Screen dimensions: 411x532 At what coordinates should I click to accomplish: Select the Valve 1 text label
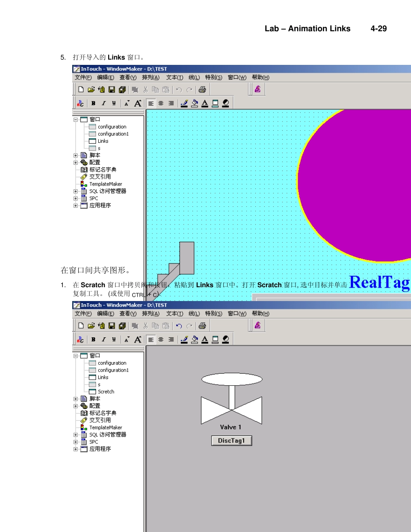(x=231, y=427)
